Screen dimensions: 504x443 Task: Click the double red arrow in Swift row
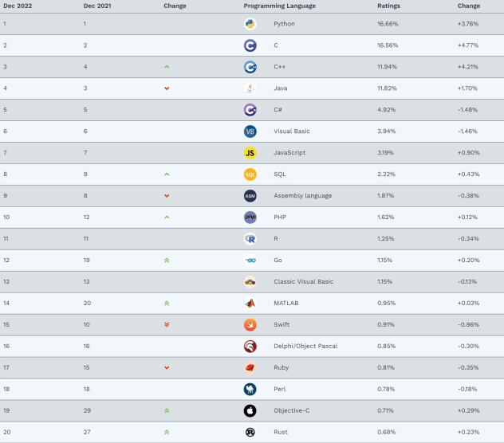167,324
